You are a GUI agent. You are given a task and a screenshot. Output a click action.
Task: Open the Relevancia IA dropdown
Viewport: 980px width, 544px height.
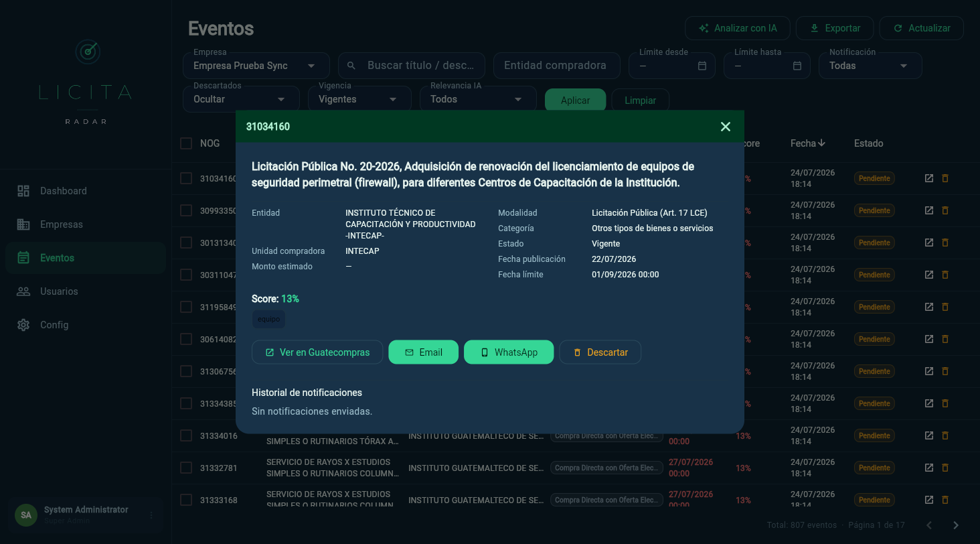(478, 99)
